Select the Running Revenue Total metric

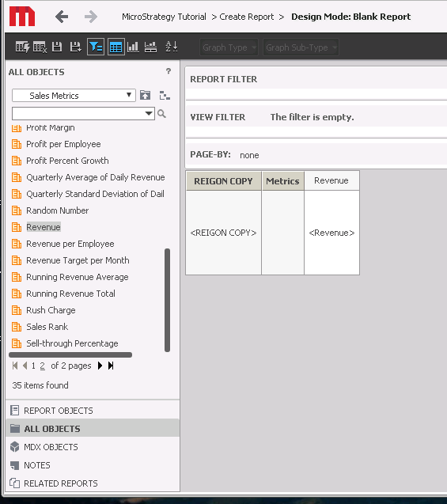(x=70, y=294)
